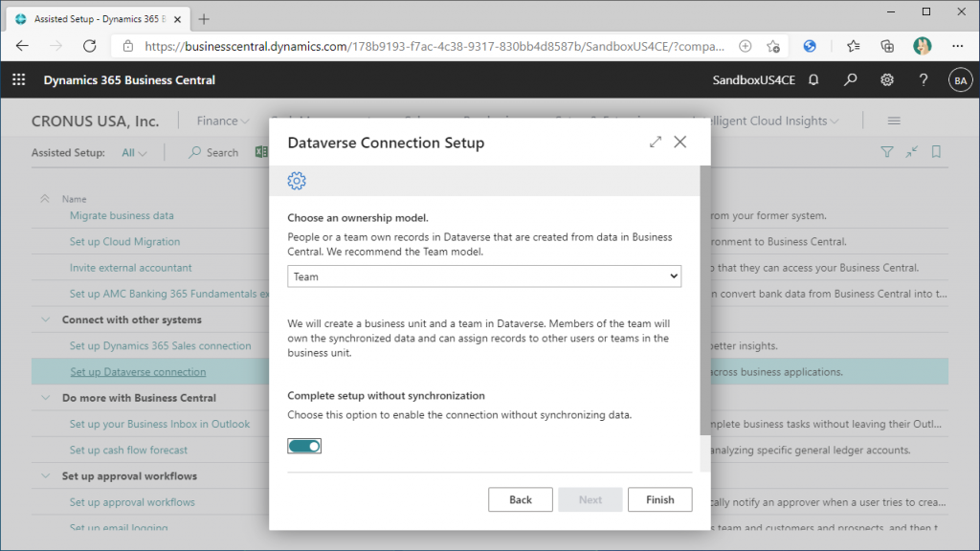Click the collapse page arrows icon
This screenshot has height=551, width=980.
pyautogui.click(x=912, y=152)
